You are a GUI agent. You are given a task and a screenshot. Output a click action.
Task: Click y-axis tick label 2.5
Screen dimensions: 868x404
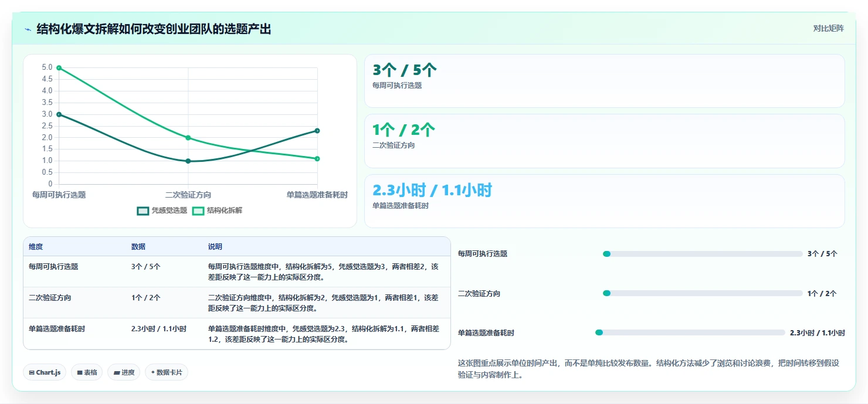(47, 126)
